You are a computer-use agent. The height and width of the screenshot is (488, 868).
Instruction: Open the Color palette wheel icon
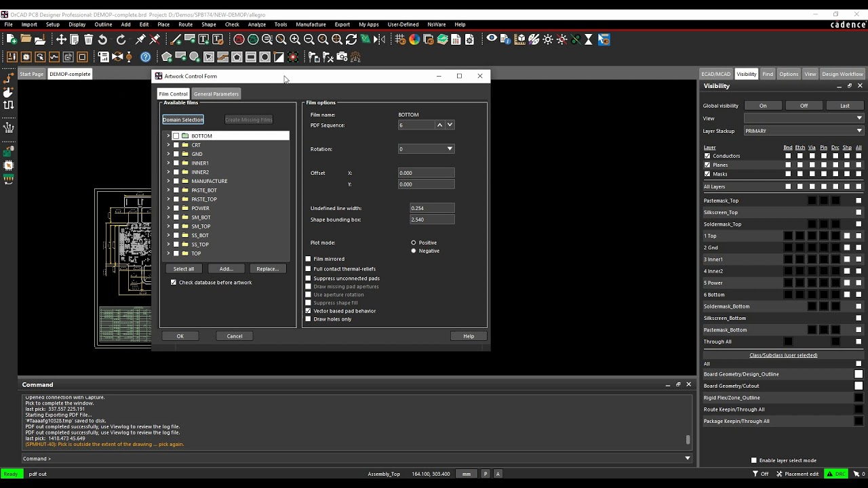click(414, 40)
